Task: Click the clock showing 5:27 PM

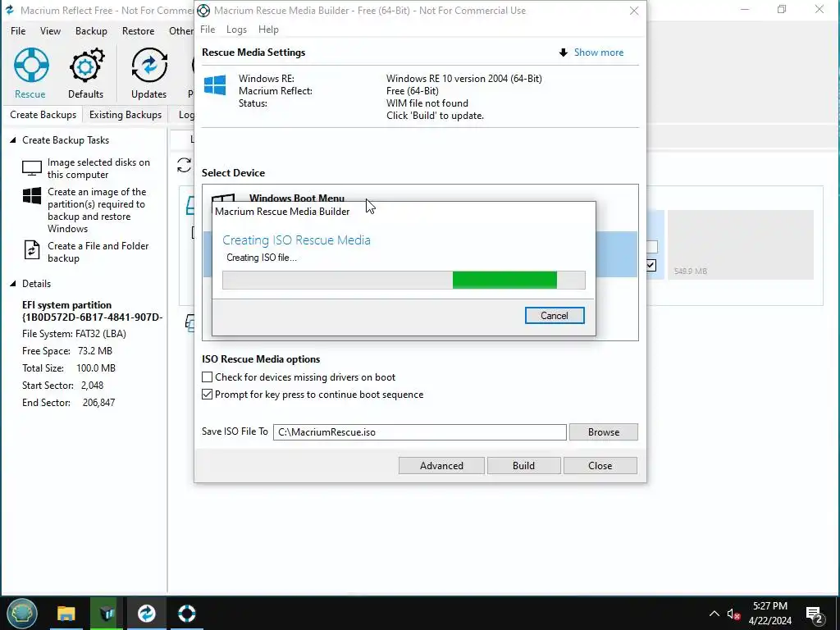Action: 769,606
